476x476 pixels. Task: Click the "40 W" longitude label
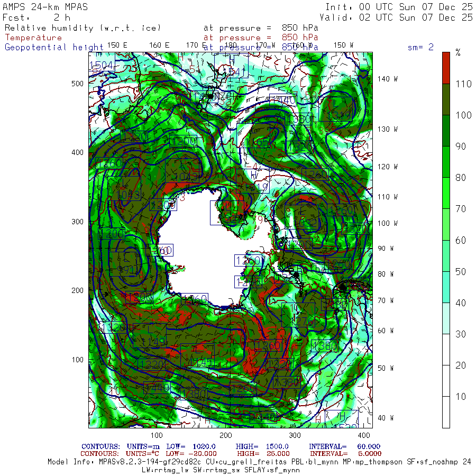(x=386, y=418)
